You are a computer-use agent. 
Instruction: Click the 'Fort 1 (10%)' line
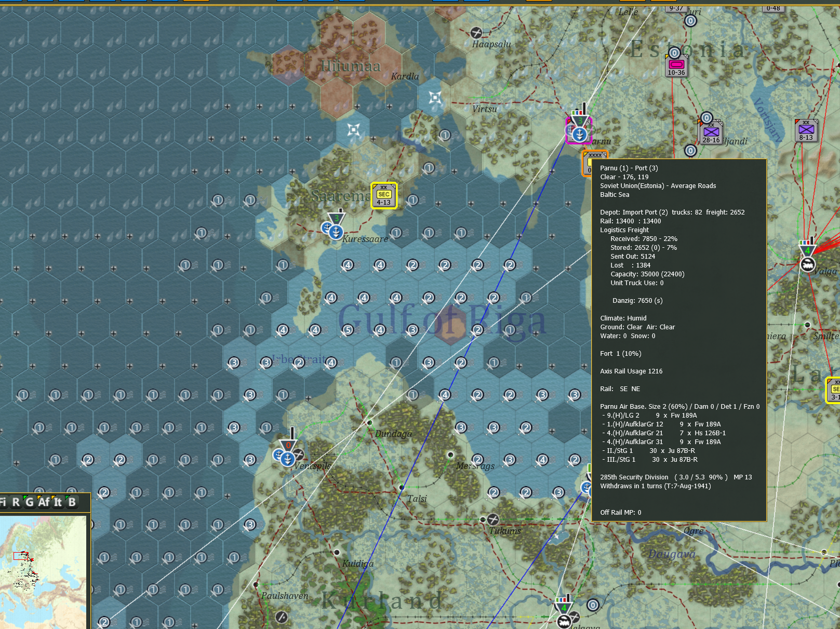click(620, 353)
